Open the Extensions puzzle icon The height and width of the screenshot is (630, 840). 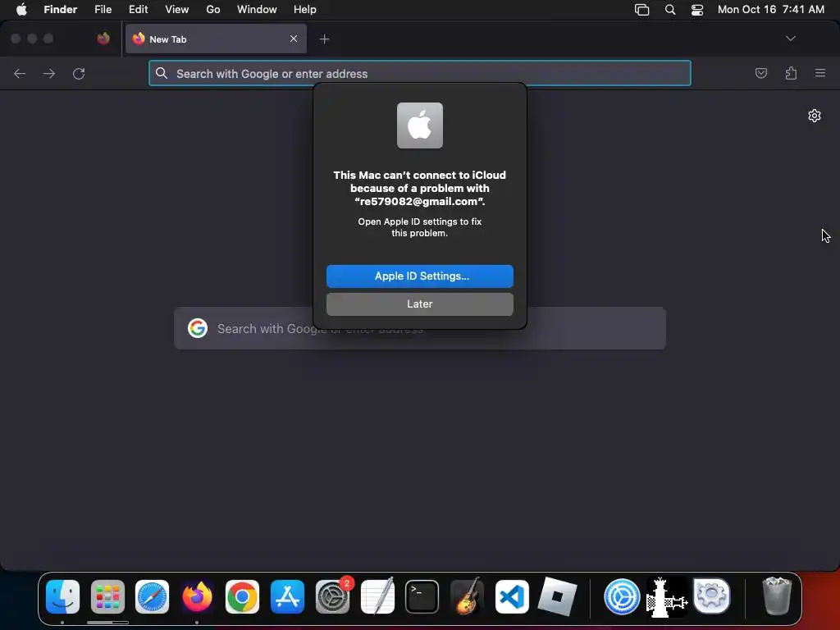(791, 73)
